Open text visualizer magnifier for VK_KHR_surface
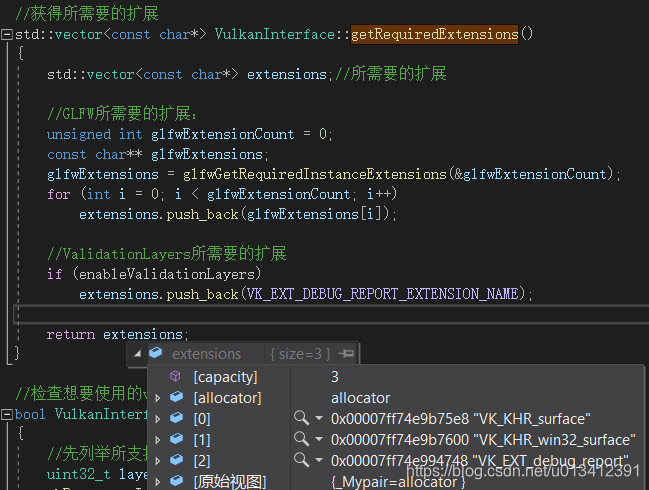This screenshot has width=649, height=490. 301,418
